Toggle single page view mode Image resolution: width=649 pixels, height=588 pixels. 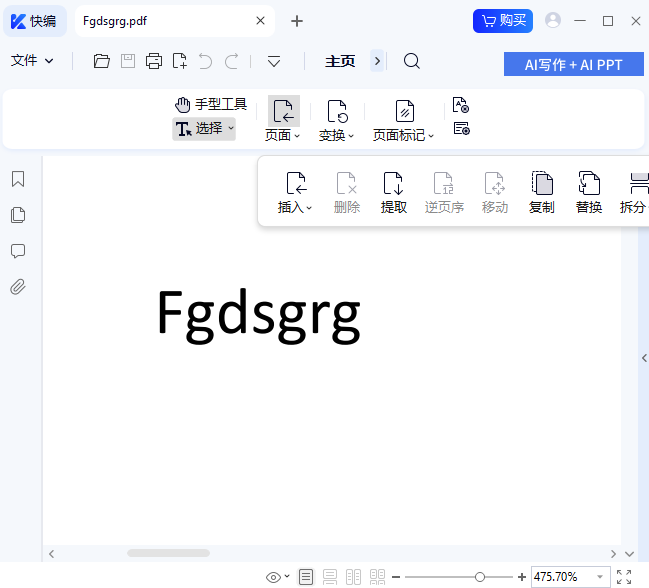[x=306, y=577]
